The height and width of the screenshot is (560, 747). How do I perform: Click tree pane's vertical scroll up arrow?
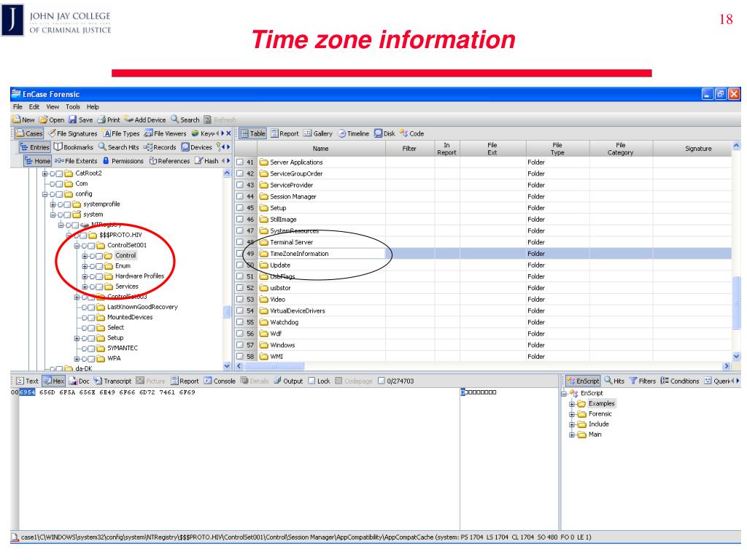(x=227, y=174)
